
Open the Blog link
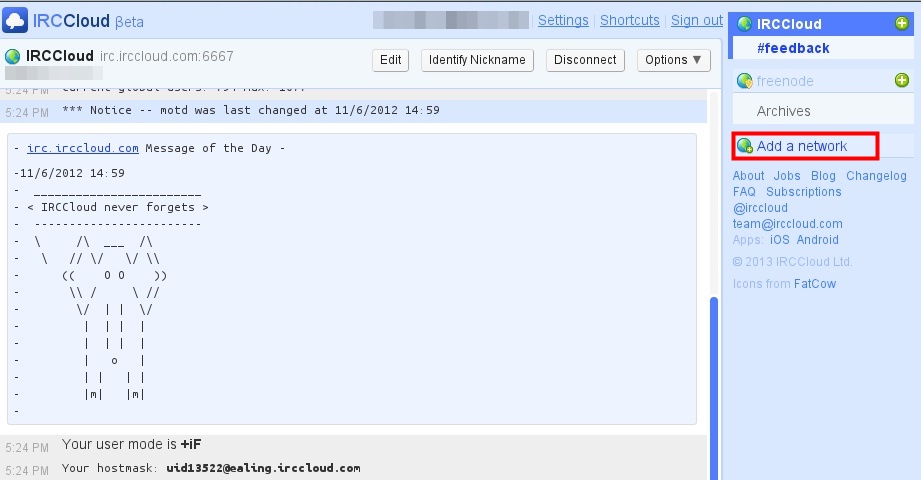(x=823, y=176)
